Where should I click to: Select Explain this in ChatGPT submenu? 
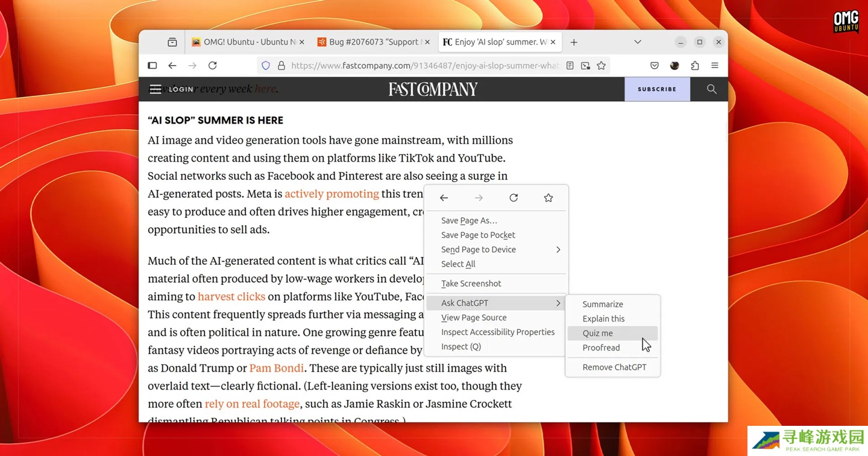click(612, 318)
